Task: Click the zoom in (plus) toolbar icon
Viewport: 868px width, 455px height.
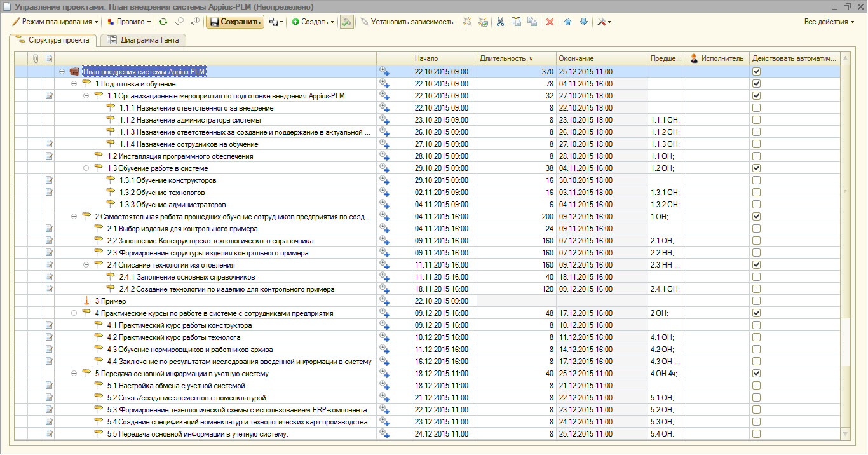Action: click(x=195, y=22)
